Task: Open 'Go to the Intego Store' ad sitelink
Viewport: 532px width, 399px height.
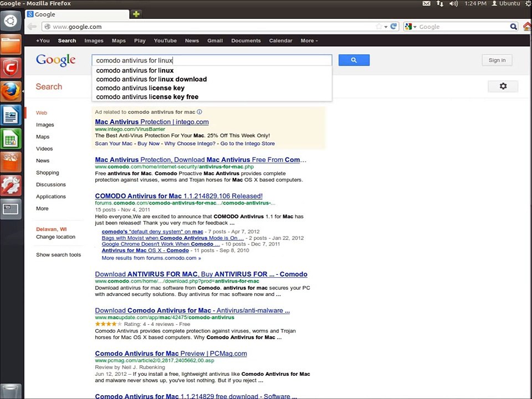Action: (248, 144)
